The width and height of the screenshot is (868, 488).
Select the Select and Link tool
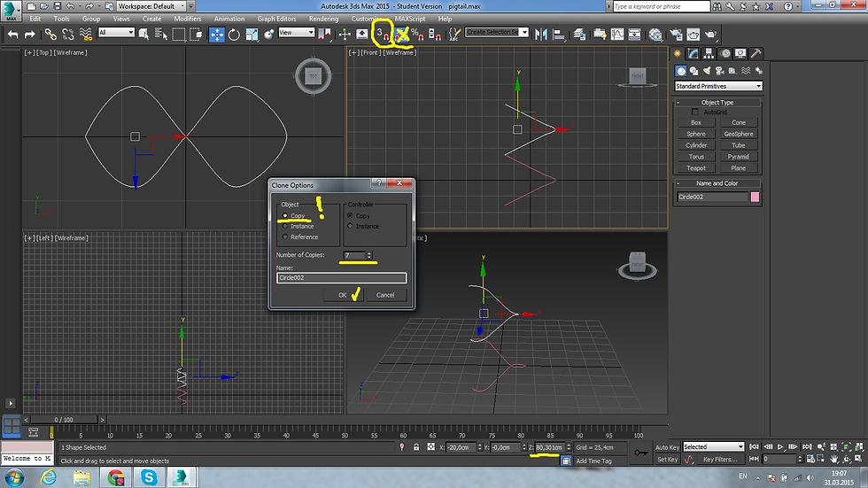click(x=50, y=35)
